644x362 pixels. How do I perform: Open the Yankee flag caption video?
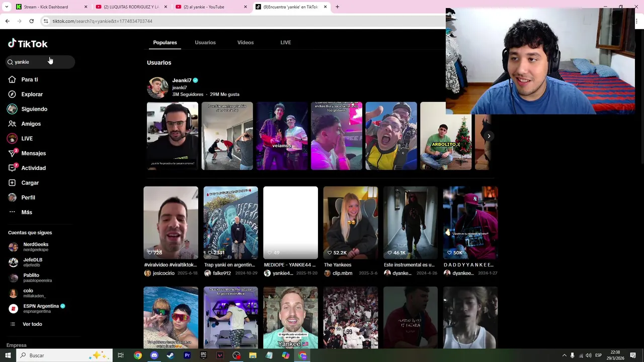click(290, 318)
